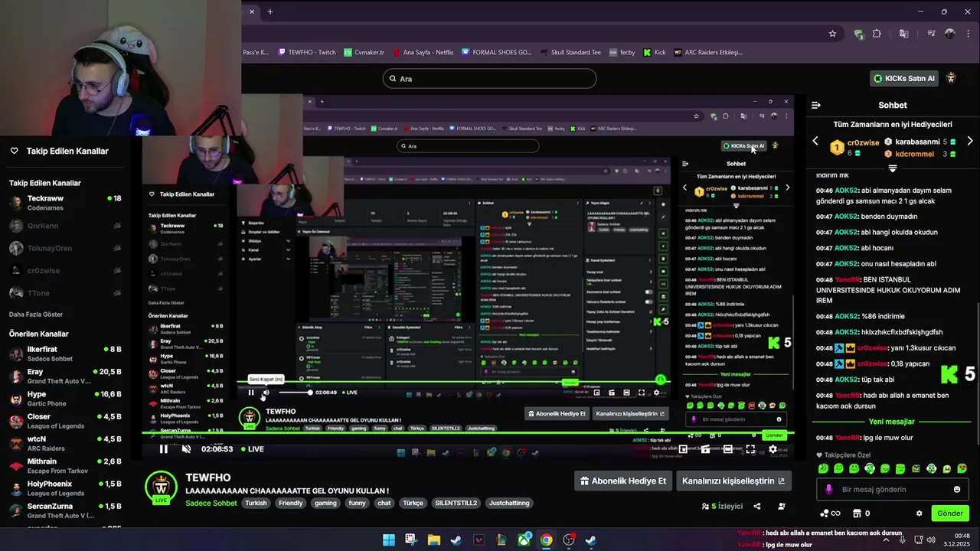The width and height of the screenshot is (980, 551).
Task: Open ARC Raiders Etkileşi... bookmark
Action: pos(709,52)
